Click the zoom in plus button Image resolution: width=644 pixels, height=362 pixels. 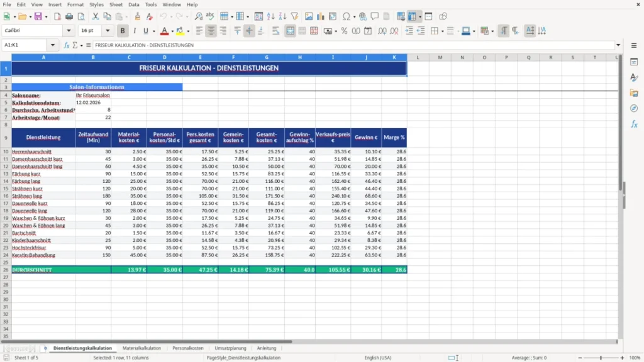[x=622, y=358]
